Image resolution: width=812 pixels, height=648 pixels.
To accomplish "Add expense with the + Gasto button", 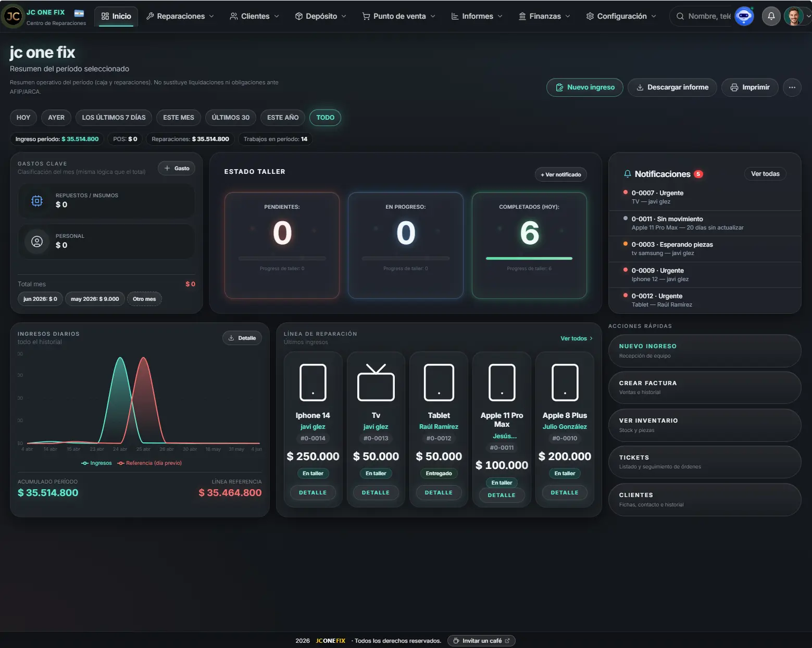I will pyautogui.click(x=177, y=168).
